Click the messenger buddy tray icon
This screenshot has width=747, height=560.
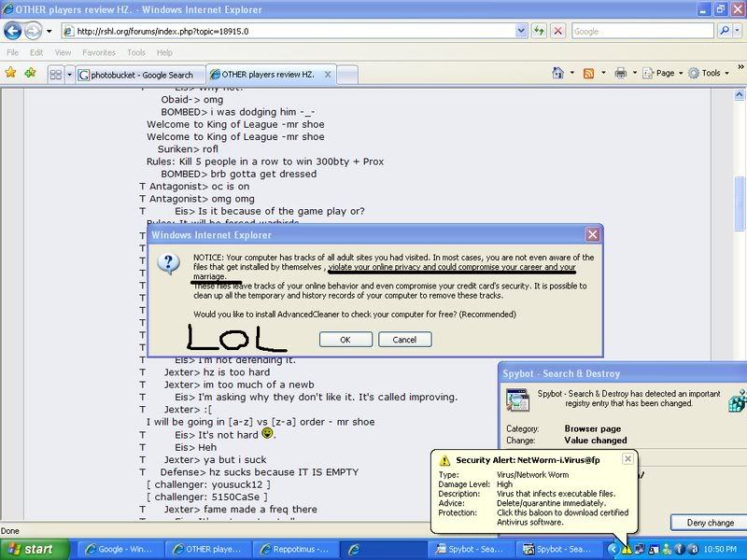tap(667, 550)
